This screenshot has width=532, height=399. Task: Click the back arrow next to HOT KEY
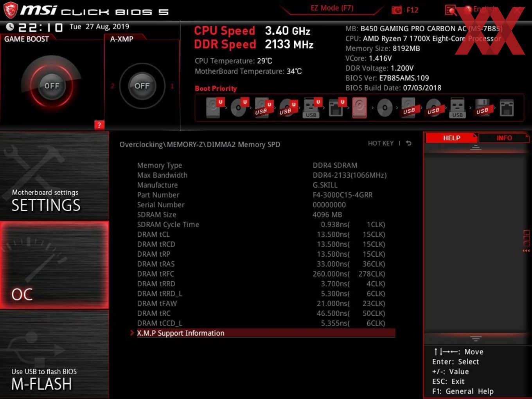pyautogui.click(x=408, y=143)
